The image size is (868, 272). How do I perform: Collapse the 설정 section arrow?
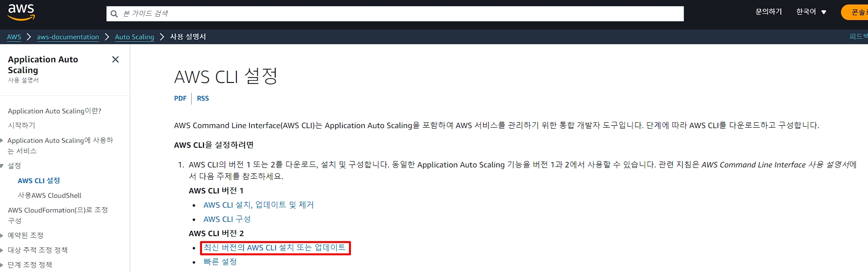(x=2, y=166)
